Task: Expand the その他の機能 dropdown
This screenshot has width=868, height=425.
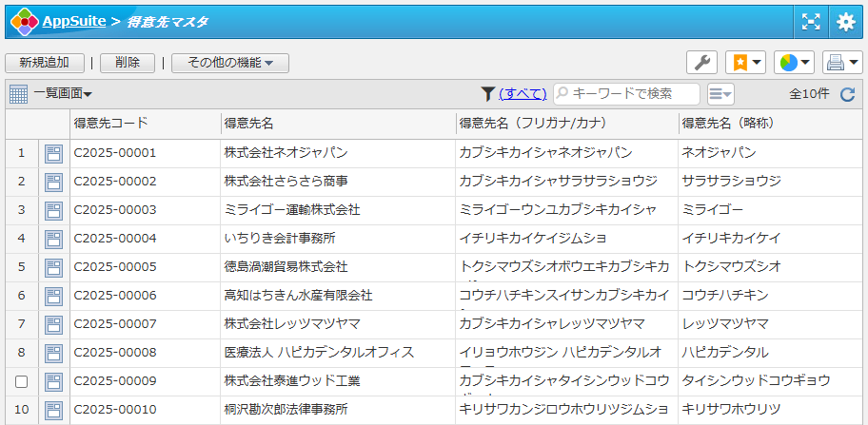Action: (x=230, y=63)
